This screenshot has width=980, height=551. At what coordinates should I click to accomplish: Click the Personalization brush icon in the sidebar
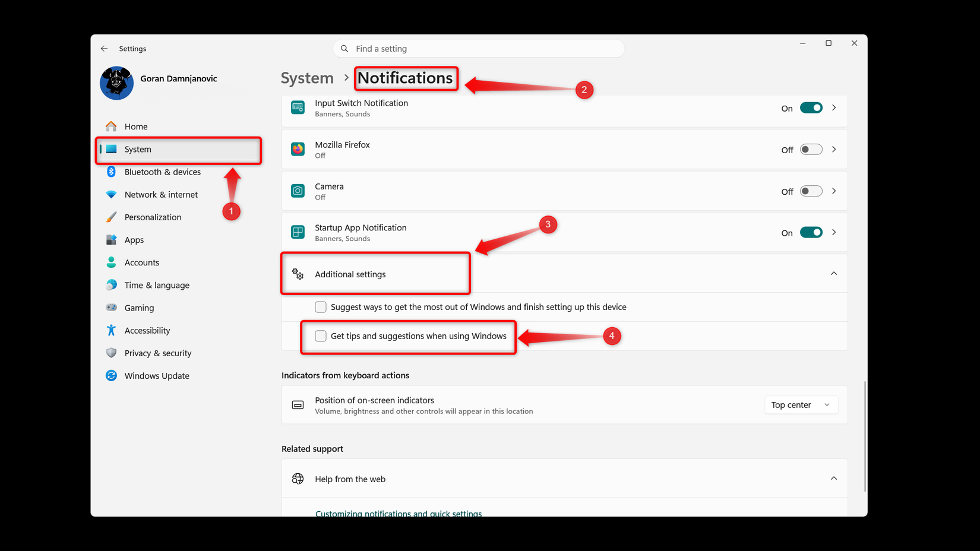coord(111,217)
